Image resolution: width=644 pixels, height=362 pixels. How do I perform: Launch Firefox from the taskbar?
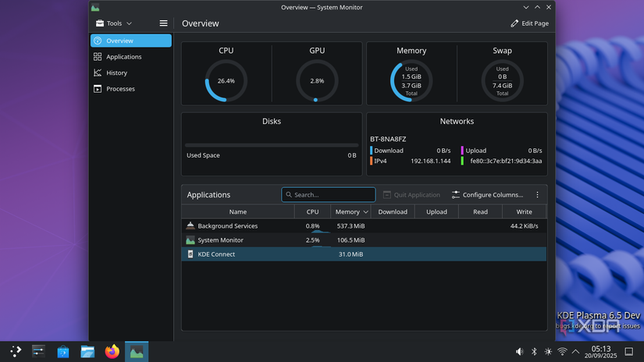click(112, 351)
